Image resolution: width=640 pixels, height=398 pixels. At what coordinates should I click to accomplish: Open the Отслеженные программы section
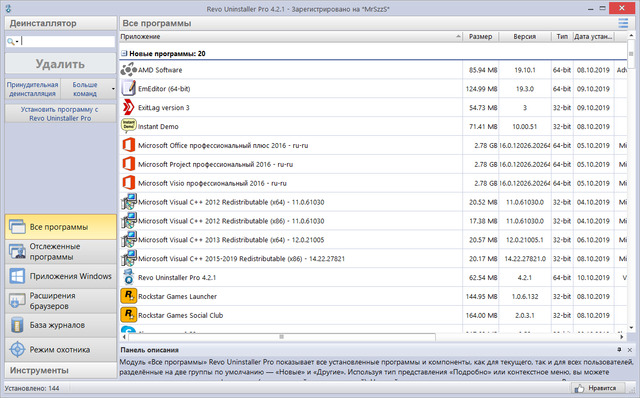point(60,251)
